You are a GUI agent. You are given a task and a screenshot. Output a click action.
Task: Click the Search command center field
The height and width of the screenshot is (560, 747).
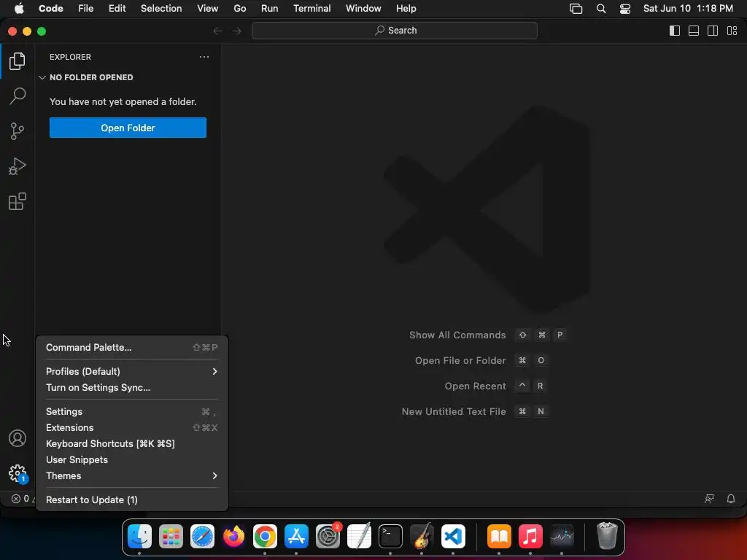tap(395, 31)
